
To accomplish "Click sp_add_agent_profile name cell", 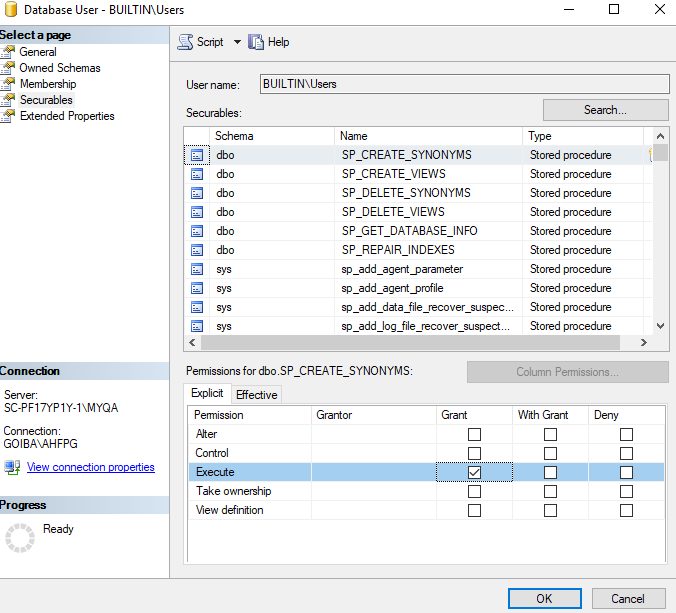I will (429, 288).
